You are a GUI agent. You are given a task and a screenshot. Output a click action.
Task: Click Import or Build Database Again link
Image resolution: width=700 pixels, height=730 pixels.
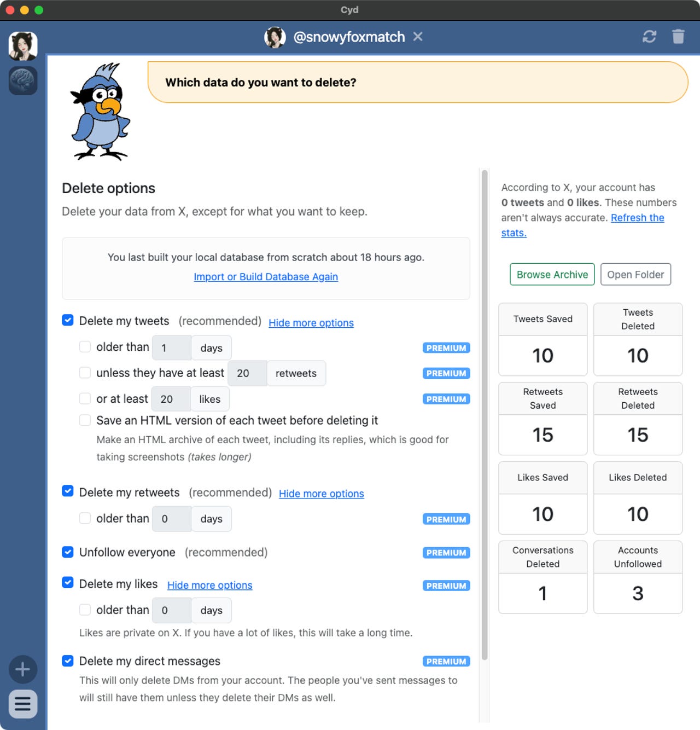[x=266, y=277]
